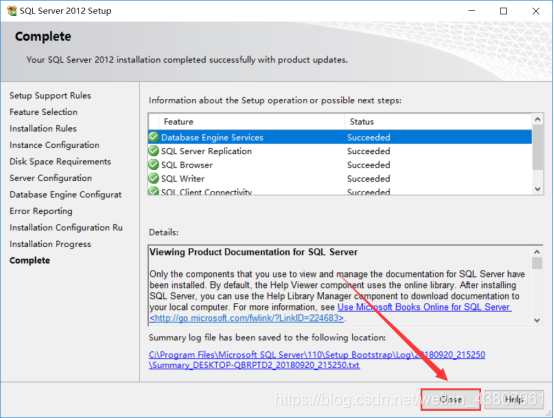This screenshot has height=418, width=554.
Task: Click Viewing Product Documentation heading
Action: [x=253, y=252]
